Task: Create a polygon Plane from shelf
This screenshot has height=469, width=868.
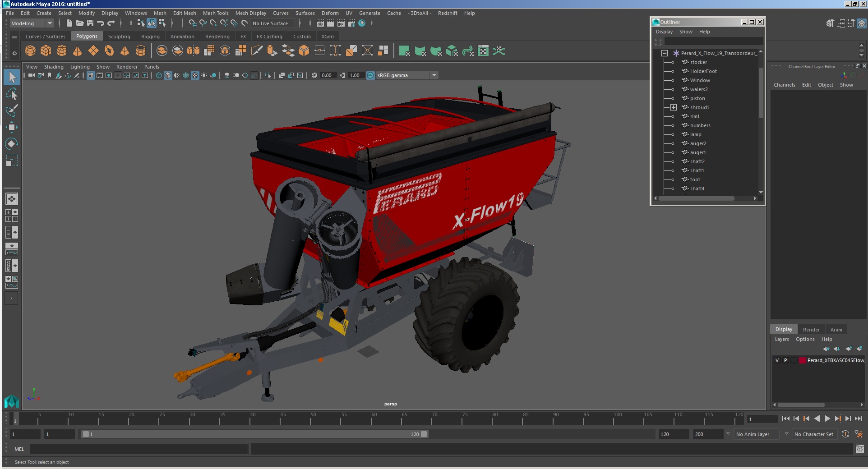Action: [93, 51]
